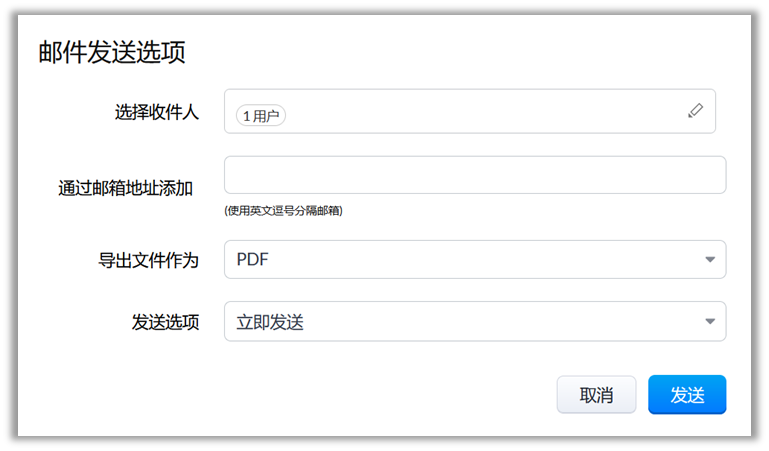The image size is (769, 451).
Task: Click the 'PDF' value text
Action: pyautogui.click(x=253, y=260)
